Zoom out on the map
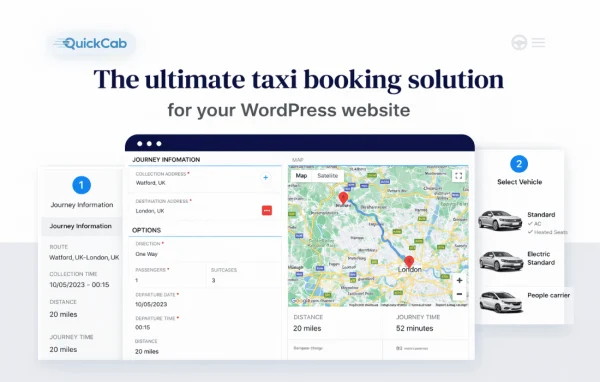The width and height of the screenshot is (600, 382). (x=460, y=294)
